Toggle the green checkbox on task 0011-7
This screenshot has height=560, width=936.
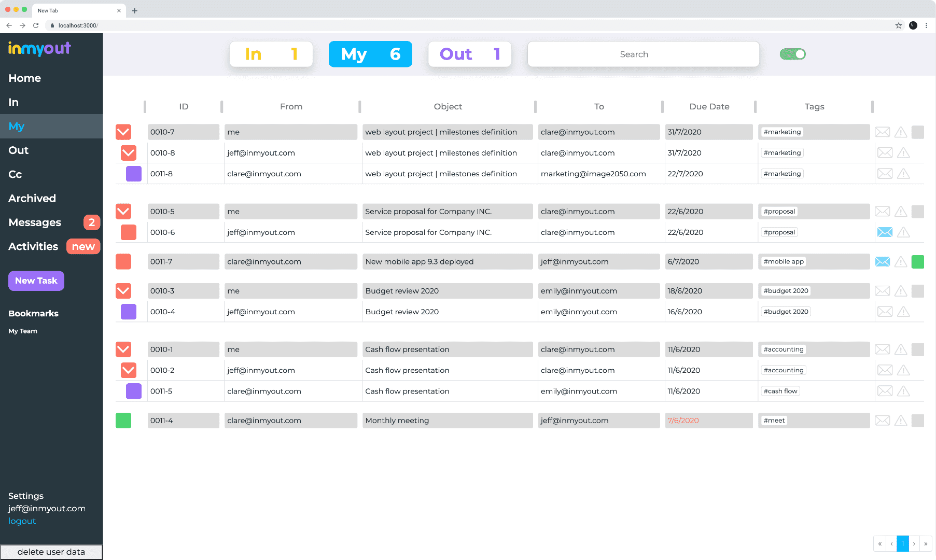(917, 262)
